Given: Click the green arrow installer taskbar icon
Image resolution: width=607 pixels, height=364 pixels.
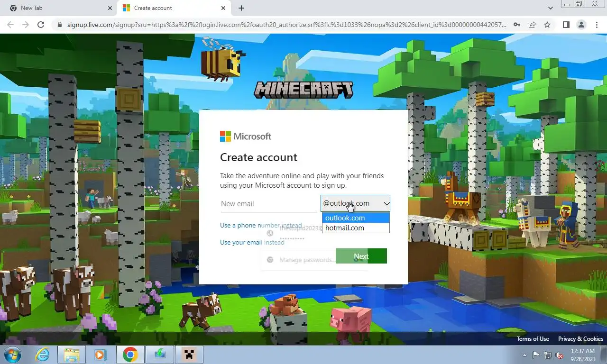Looking at the screenshot, I should click(x=159, y=355).
